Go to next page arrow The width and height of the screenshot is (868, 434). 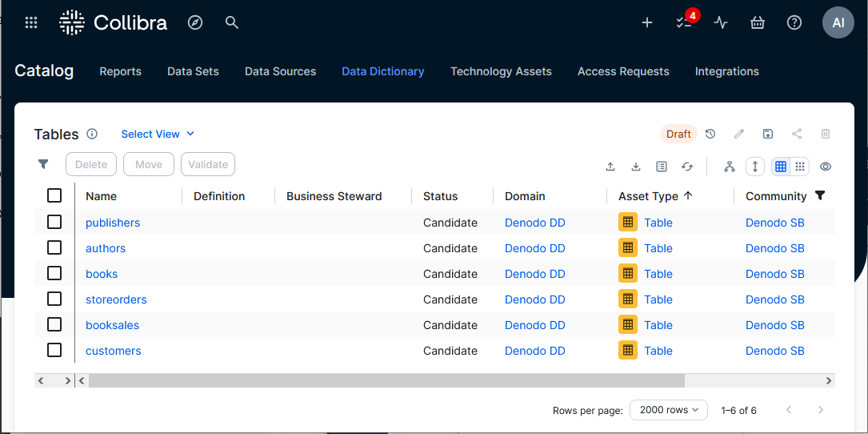coord(821,410)
